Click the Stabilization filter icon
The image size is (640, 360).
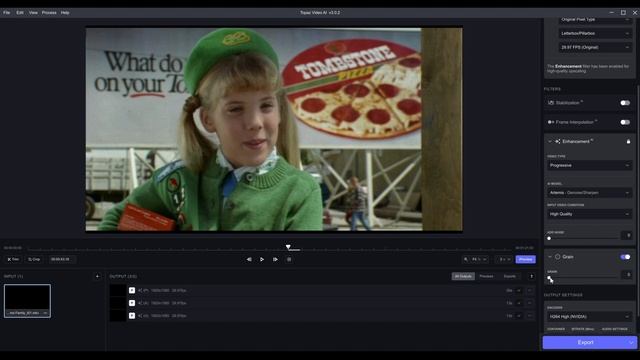click(551, 103)
